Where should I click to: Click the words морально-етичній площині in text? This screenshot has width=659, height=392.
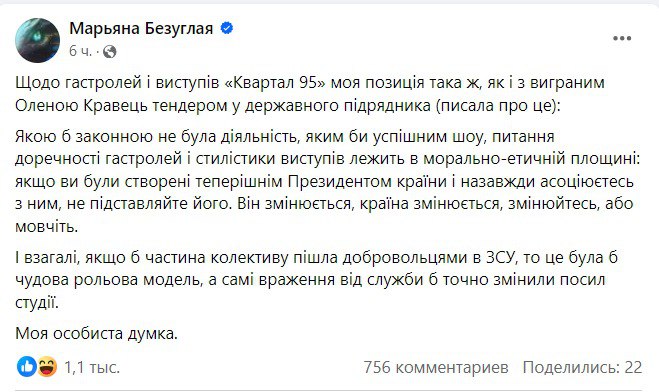[531, 159]
